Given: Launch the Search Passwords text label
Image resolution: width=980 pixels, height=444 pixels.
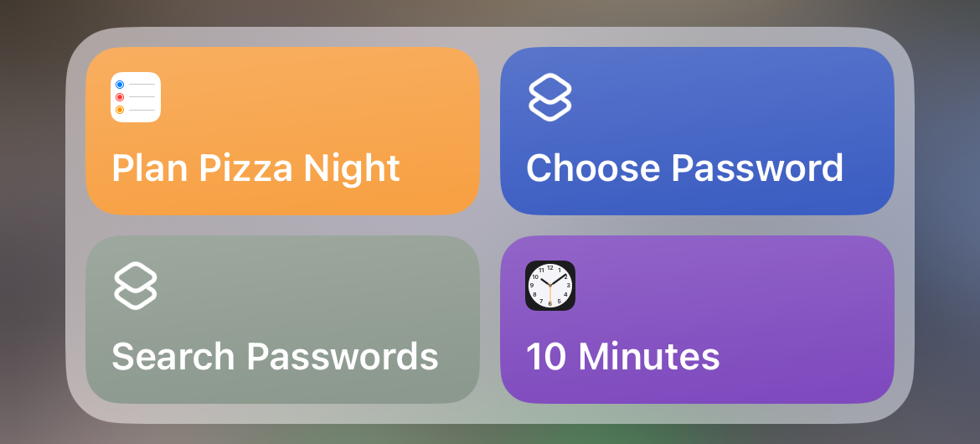Looking at the screenshot, I should pyautogui.click(x=275, y=356).
